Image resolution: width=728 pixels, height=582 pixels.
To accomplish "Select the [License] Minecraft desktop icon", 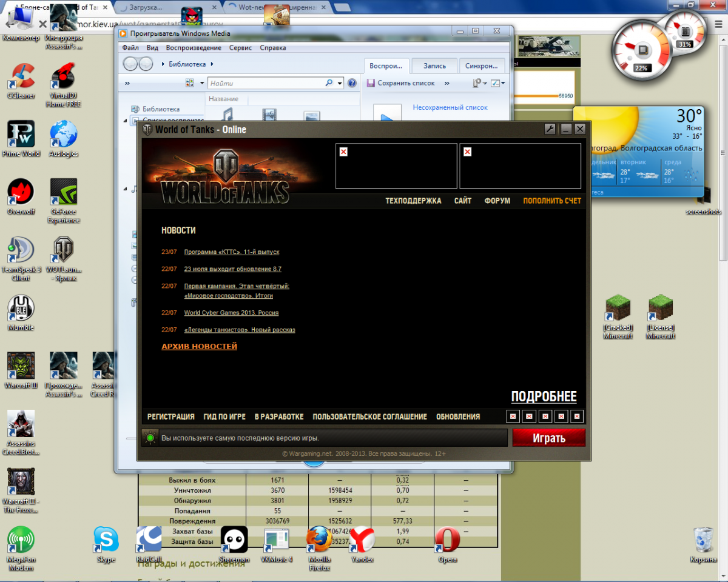I will (661, 317).
